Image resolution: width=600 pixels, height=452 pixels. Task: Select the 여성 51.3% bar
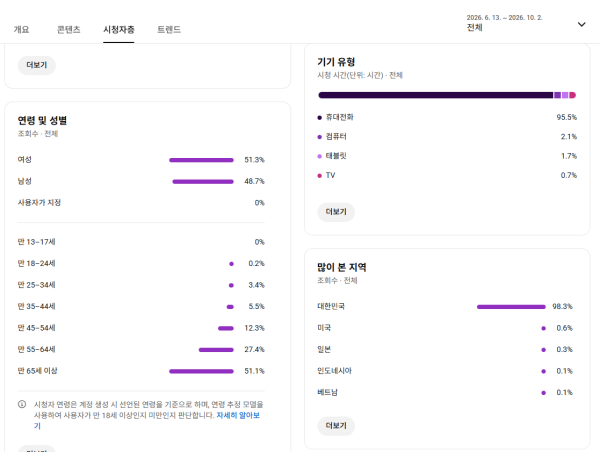coord(201,160)
